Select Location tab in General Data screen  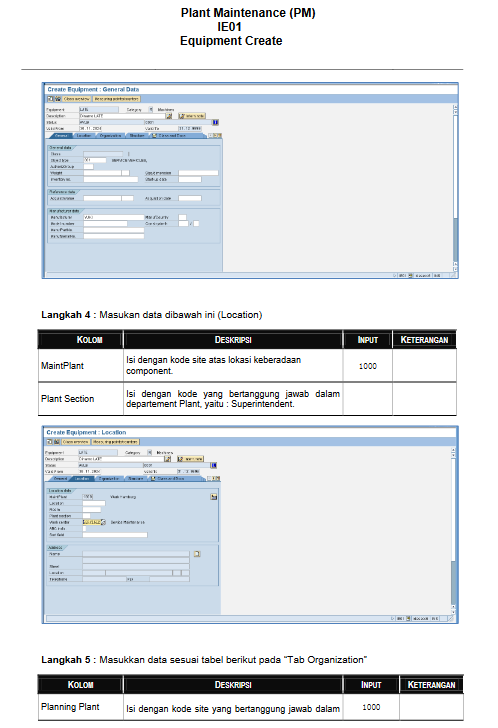pos(84,136)
